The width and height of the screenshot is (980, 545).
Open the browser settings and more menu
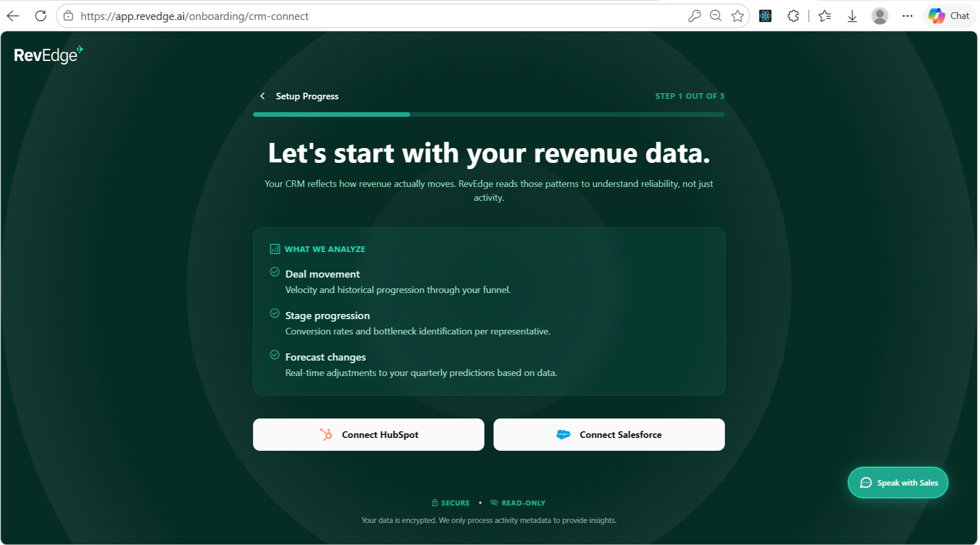pos(907,16)
